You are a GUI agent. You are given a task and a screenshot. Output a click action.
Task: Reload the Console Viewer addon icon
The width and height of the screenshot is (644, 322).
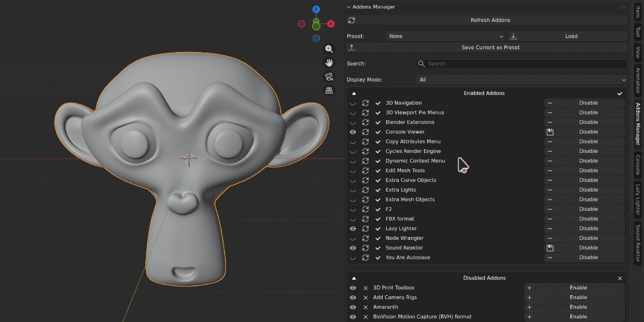tap(365, 132)
